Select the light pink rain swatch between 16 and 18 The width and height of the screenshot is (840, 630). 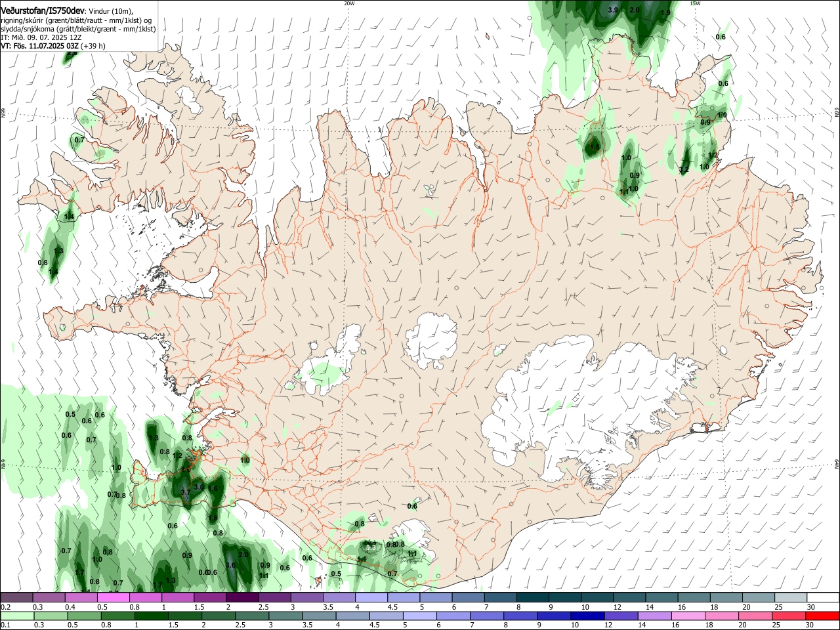pyautogui.click(x=688, y=616)
